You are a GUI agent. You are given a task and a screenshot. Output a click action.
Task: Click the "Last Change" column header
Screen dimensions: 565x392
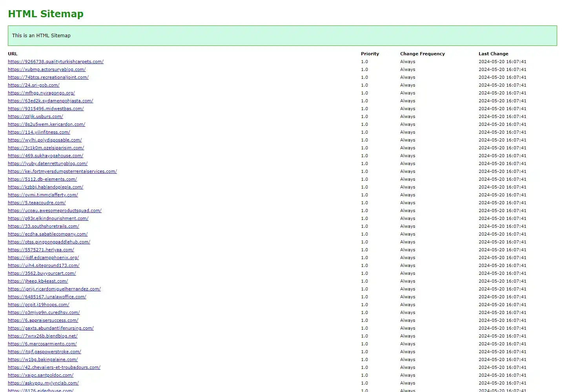pos(493,54)
